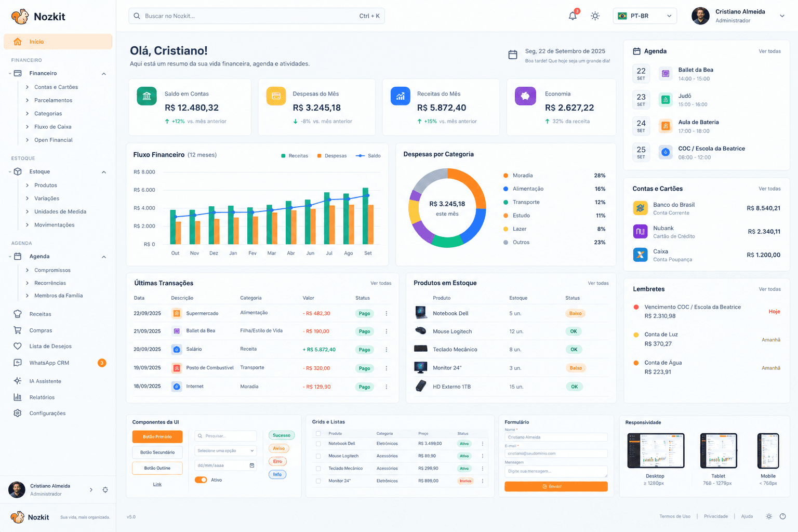
Task: Collapse the Financeiro sidebar section
Action: 104,74
